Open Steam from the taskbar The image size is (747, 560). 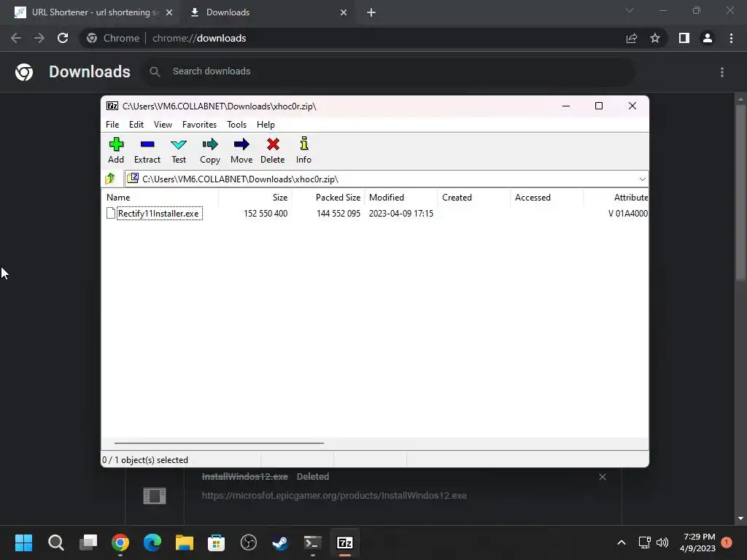(x=281, y=542)
